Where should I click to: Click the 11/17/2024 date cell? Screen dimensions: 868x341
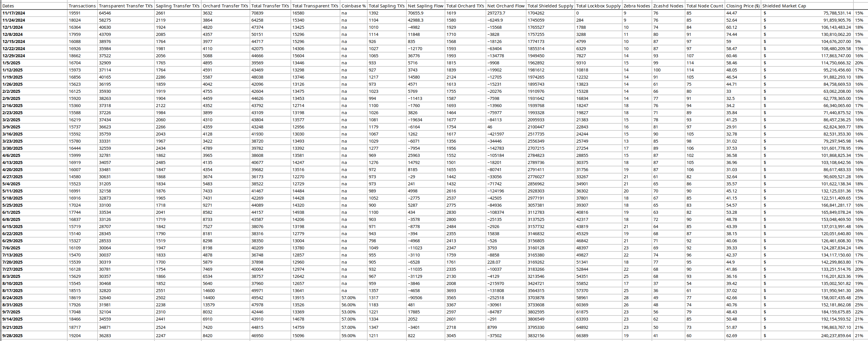point(13,13)
